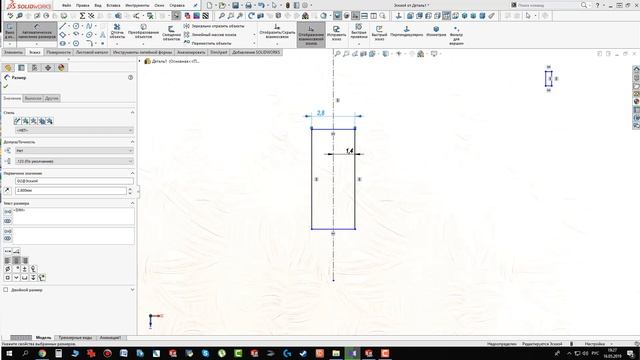Image resolution: width=640 pixels, height=360 pixels.
Task: Toggle right-justify text alignment button
Action: 25,260
